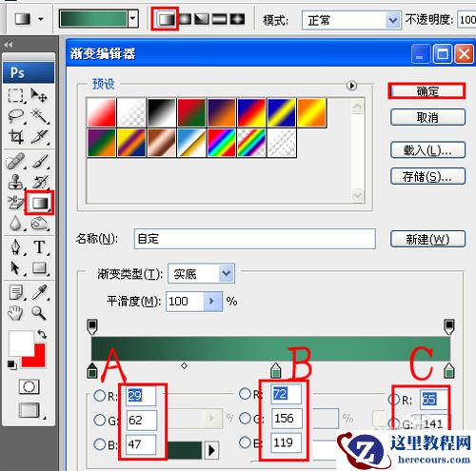Choose reflected gradient style
The height and width of the screenshot is (471, 476).
point(219,19)
